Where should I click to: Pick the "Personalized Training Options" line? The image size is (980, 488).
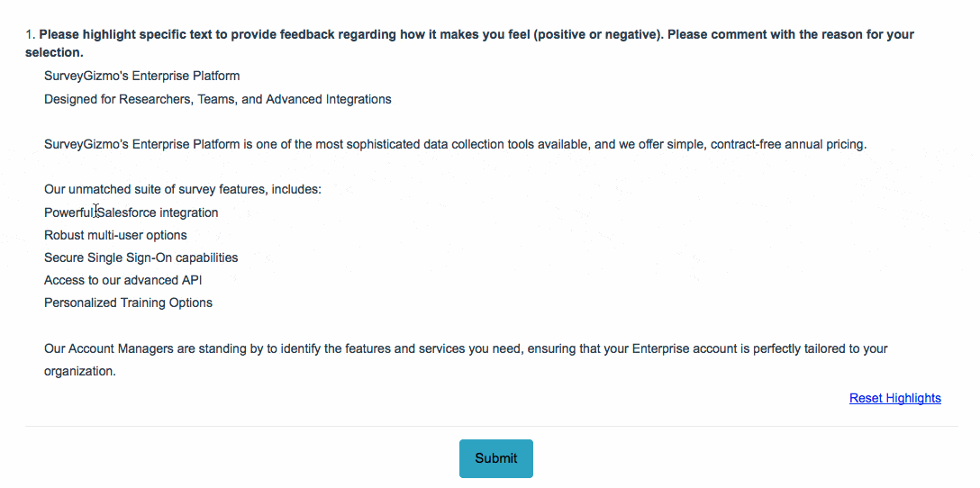point(128,303)
